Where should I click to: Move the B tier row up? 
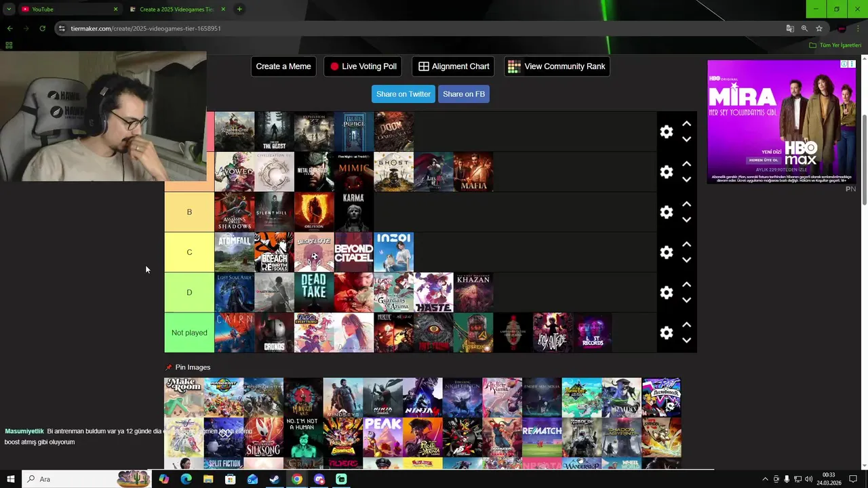pos(686,204)
